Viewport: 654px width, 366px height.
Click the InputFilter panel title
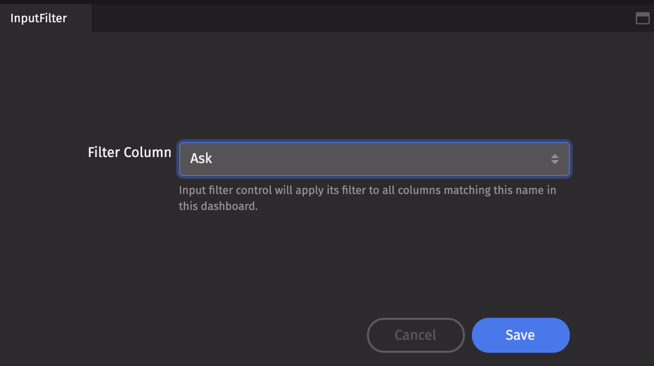click(38, 18)
